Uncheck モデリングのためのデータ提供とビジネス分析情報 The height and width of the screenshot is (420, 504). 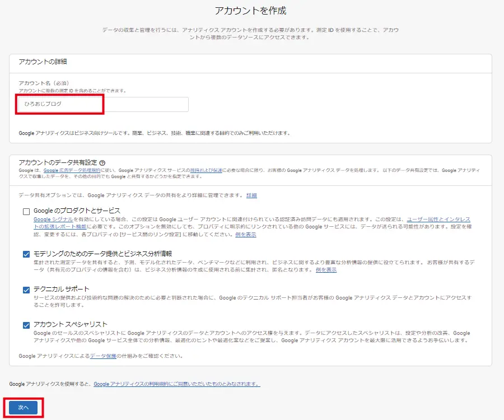tap(25, 251)
